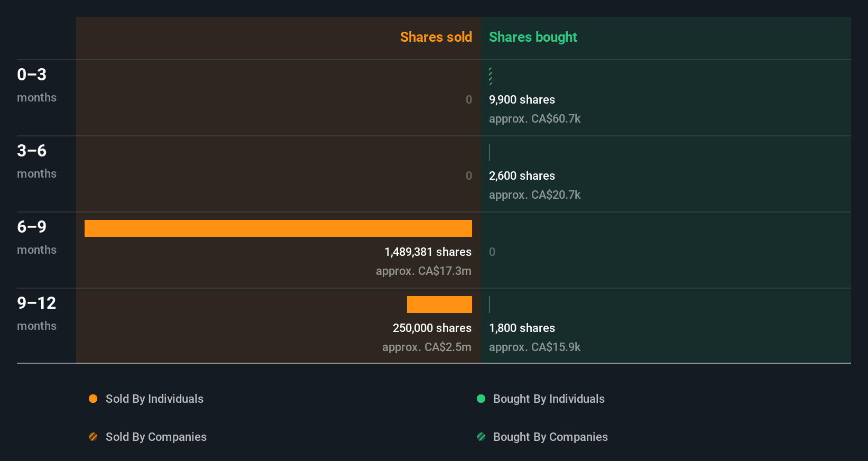The height and width of the screenshot is (461, 868).
Task: Select the Sold By Companies legend label
Action: click(156, 437)
